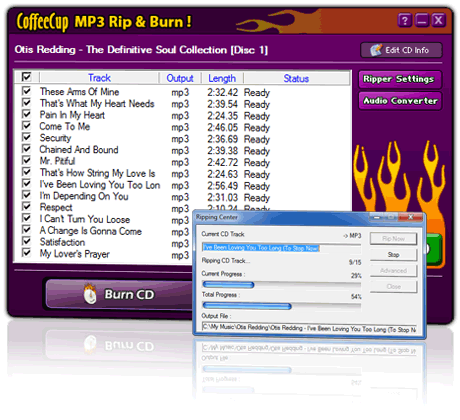Click the Stop button in Ripping Center
460x420 pixels.
[393, 255]
